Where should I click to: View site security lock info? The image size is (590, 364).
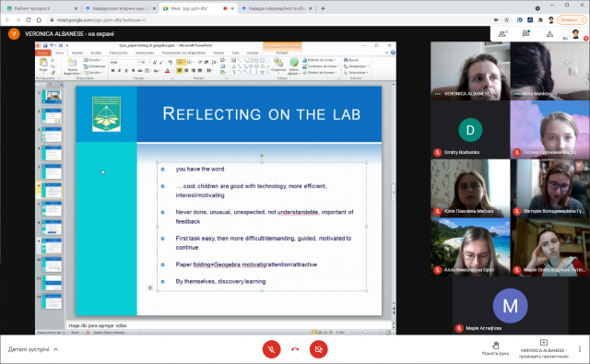(x=52, y=20)
